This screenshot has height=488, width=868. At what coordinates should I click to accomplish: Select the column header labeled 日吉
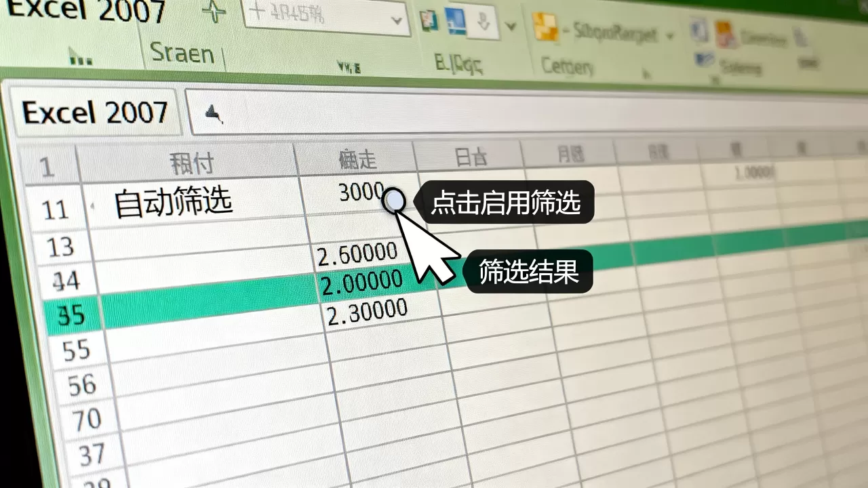pos(471,157)
